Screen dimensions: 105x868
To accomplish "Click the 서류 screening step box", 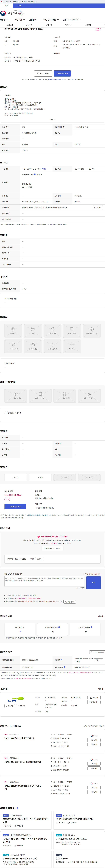I will coord(16,478).
